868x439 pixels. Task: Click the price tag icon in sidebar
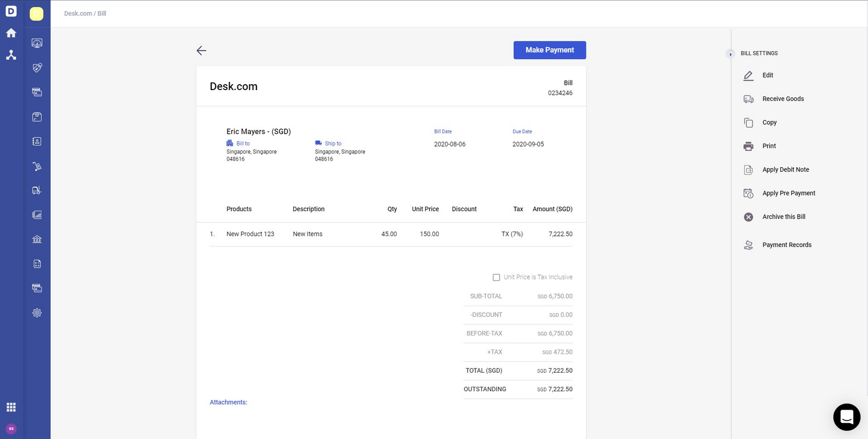click(x=37, y=68)
